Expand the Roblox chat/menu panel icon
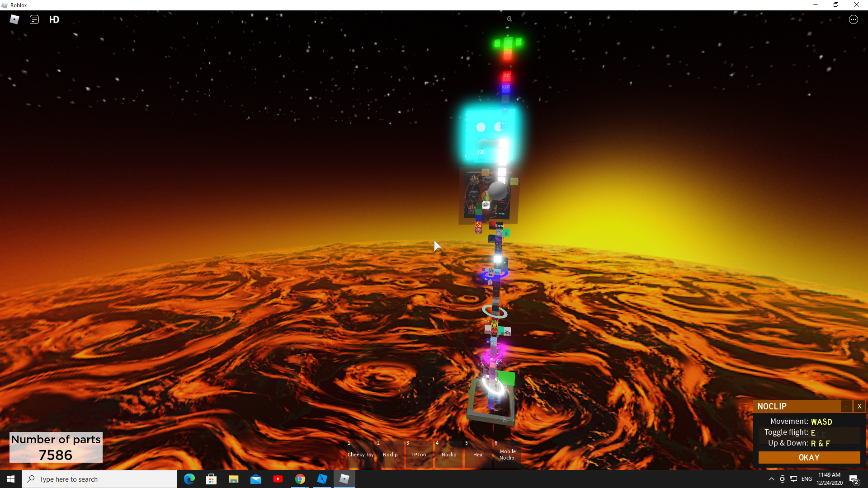This screenshot has width=868, height=488. click(34, 20)
